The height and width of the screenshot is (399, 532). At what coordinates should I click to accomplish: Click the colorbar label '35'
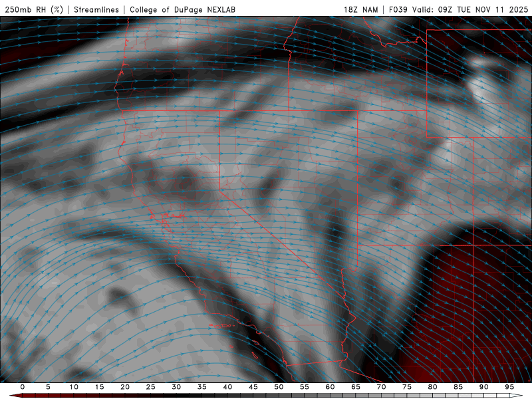tap(202, 387)
